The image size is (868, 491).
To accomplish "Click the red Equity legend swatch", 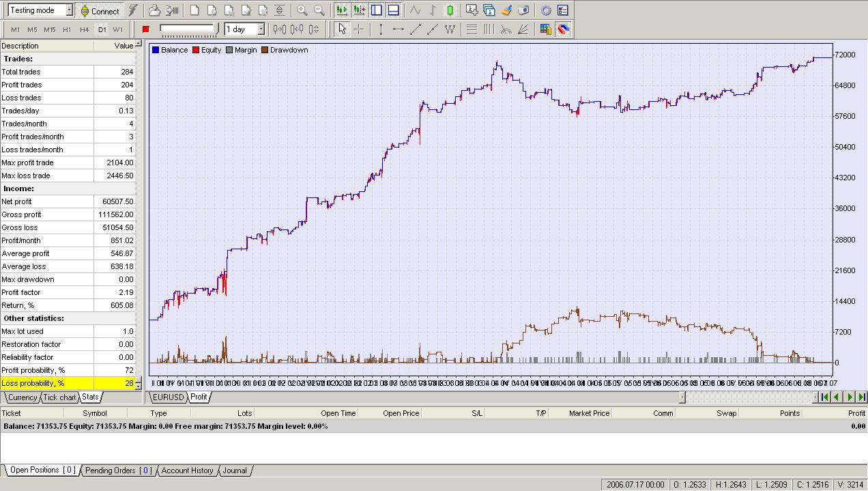I will click(x=196, y=50).
